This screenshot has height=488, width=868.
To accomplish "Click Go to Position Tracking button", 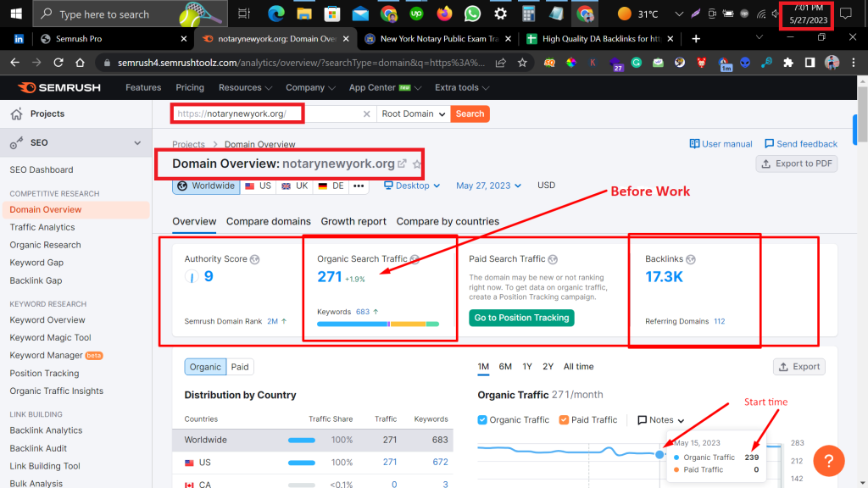I will point(521,318).
